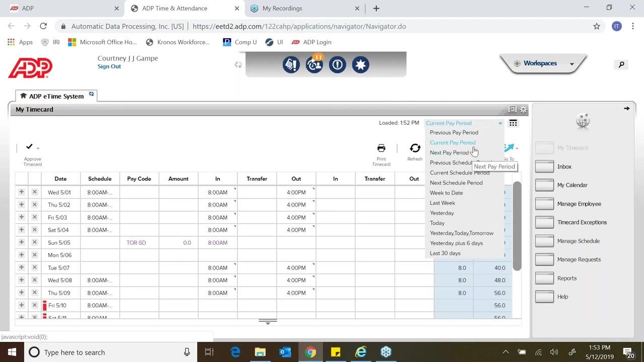Choose Week to Date option
Screen dimensions: 644x362
[x=446, y=193]
